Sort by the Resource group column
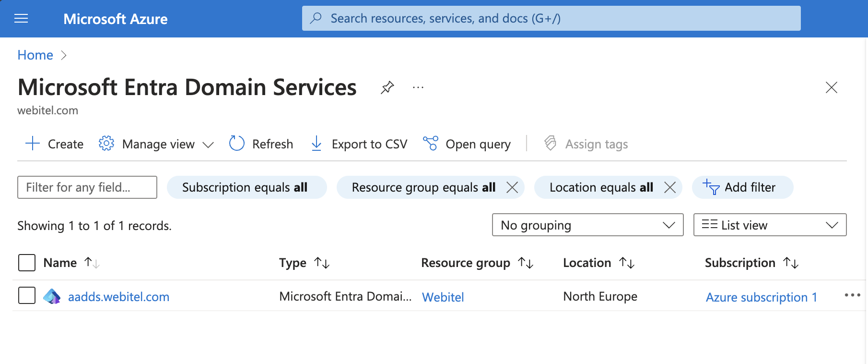The height and width of the screenshot is (364, 868). [x=477, y=263]
